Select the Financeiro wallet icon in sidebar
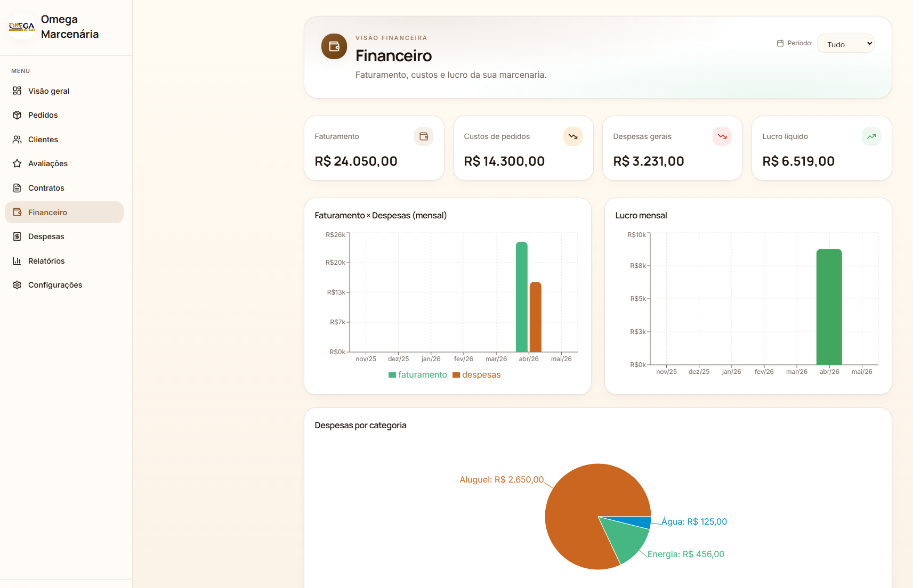 point(17,212)
